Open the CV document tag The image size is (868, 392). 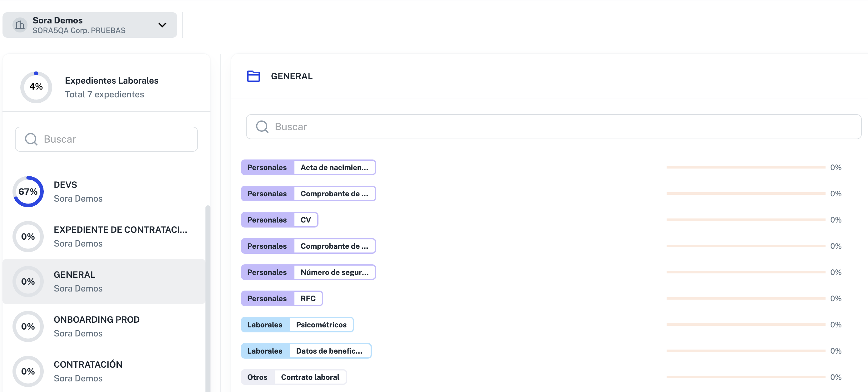click(x=280, y=220)
